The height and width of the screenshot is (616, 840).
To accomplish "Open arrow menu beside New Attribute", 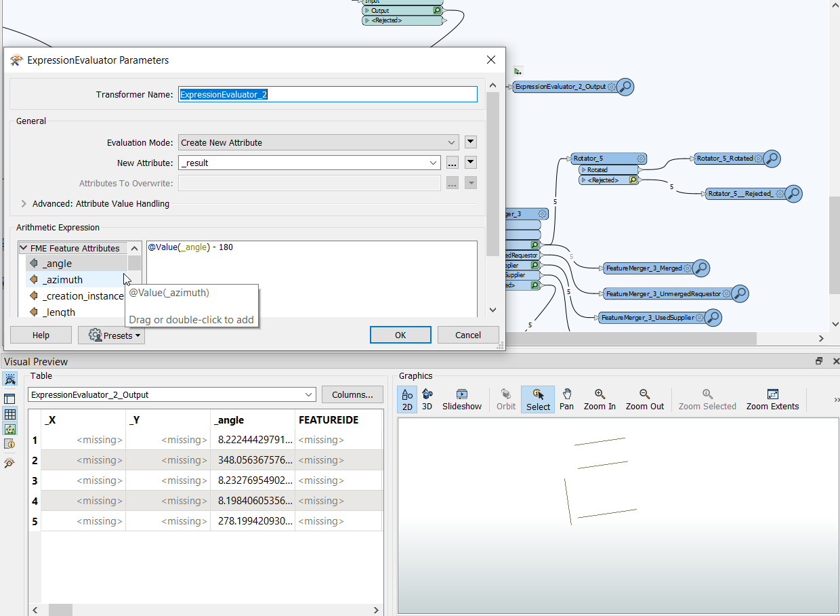I will pos(471,163).
